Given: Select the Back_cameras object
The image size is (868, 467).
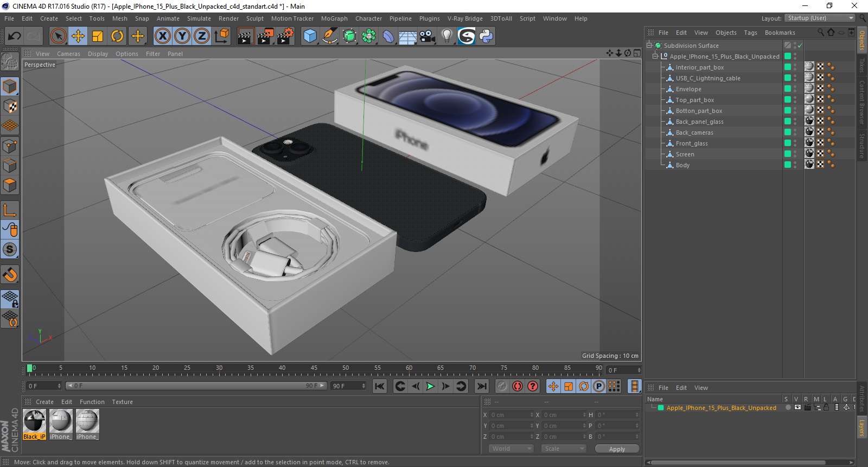Looking at the screenshot, I should 694,132.
